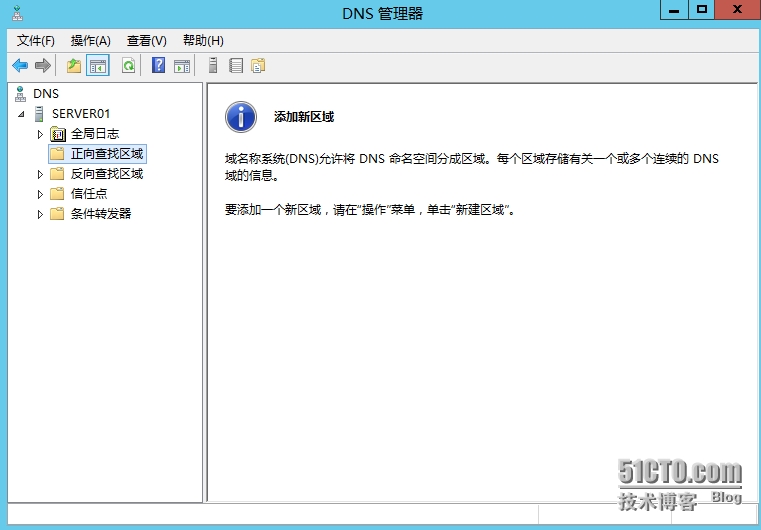Click DNS manager icon in title bar

tap(17, 14)
